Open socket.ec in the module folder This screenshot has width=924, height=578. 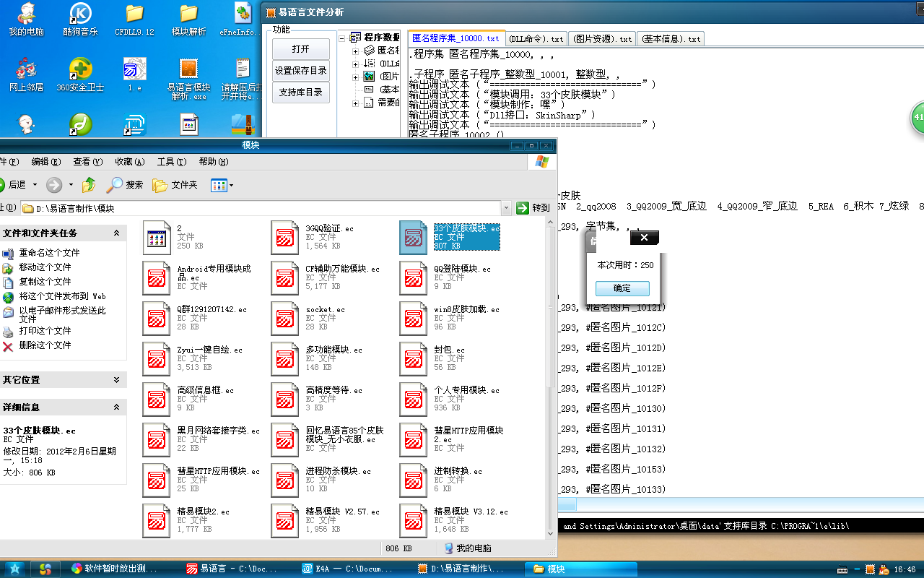pyautogui.click(x=285, y=318)
